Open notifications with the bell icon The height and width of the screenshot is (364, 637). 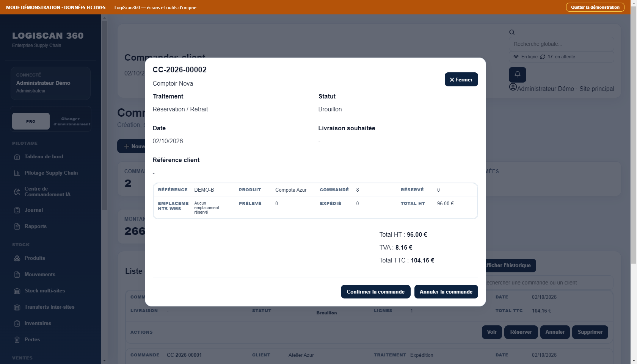click(x=518, y=75)
